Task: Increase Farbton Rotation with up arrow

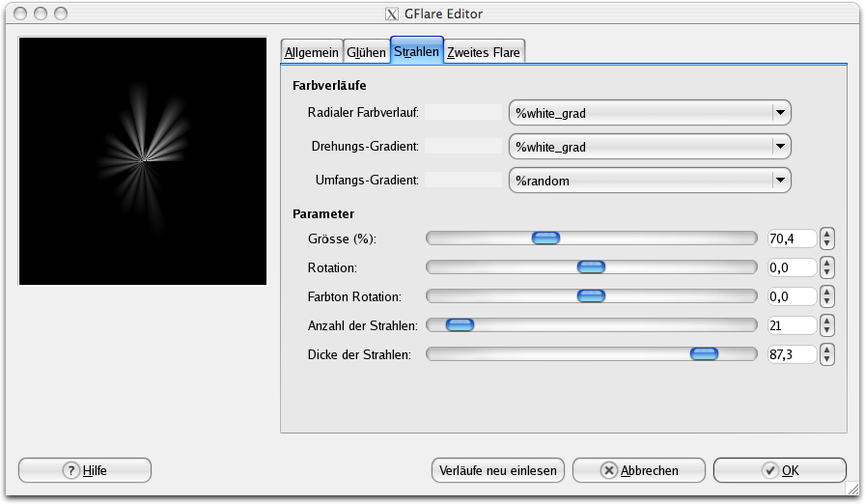Action: pyautogui.click(x=827, y=292)
